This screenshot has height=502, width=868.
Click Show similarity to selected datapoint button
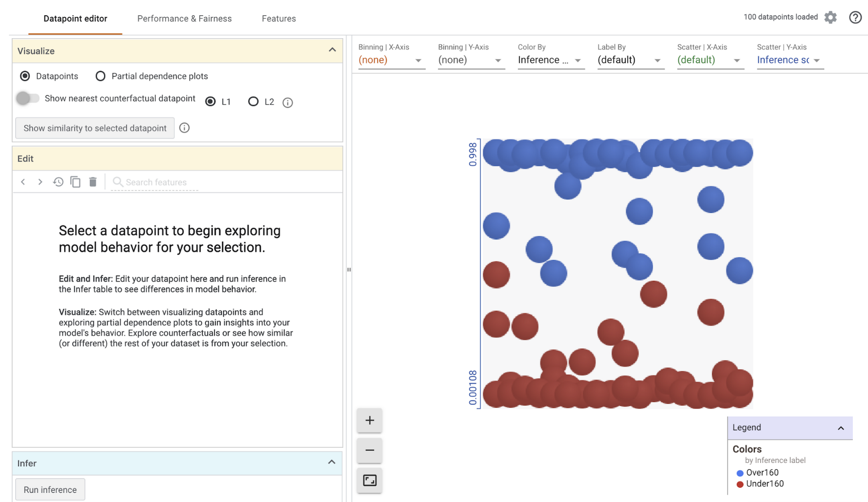point(94,128)
